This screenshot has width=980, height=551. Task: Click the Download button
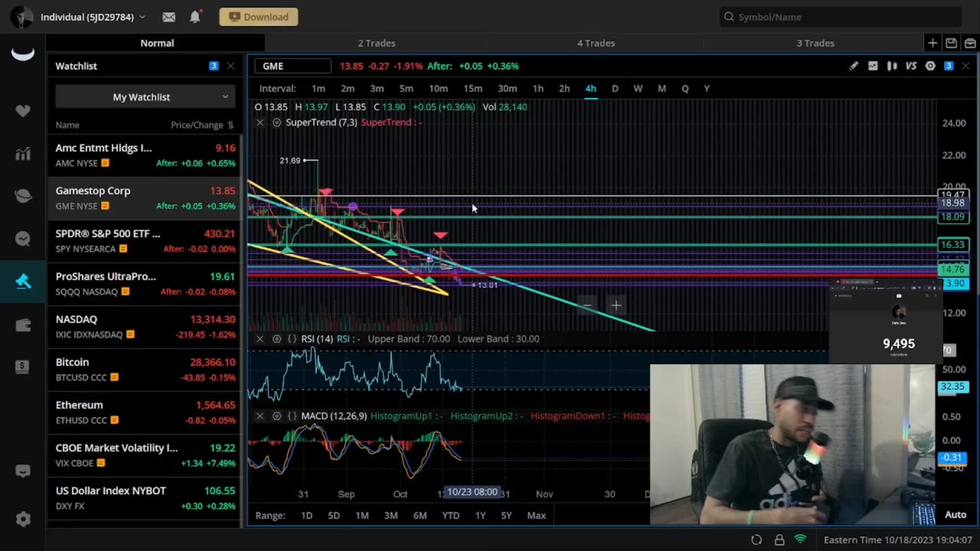coord(259,17)
